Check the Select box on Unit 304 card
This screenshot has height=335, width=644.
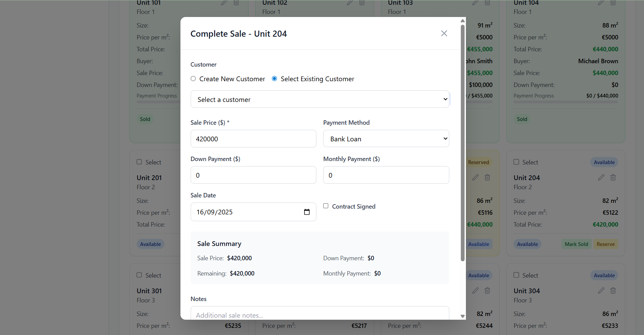tap(516, 275)
